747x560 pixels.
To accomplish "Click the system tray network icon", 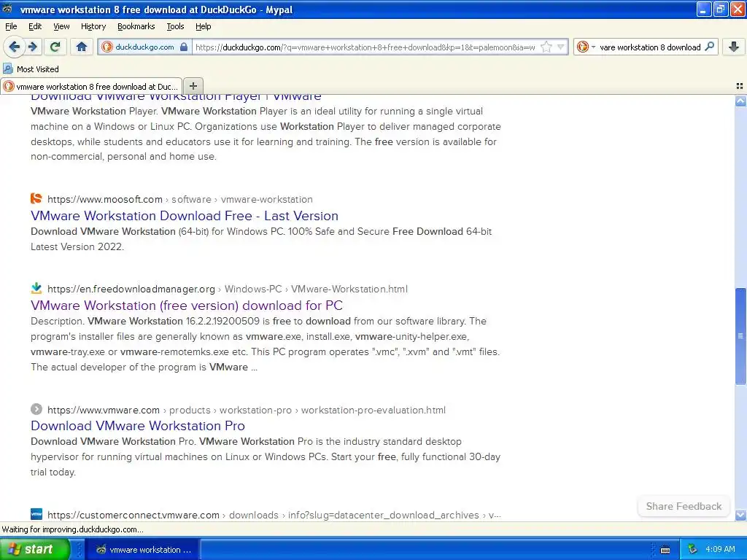I will coord(692,550).
